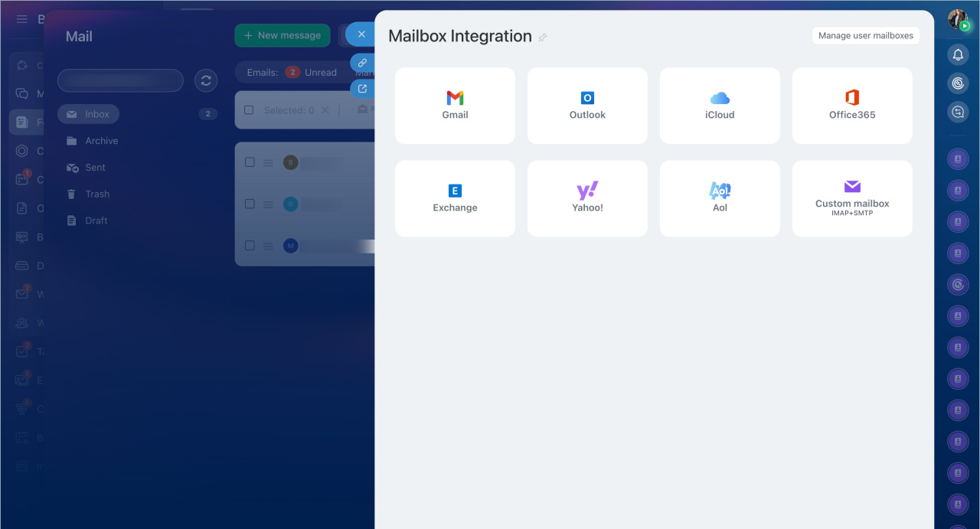Click the mail search input field
The width and height of the screenshot is (980, 529).
120,80
